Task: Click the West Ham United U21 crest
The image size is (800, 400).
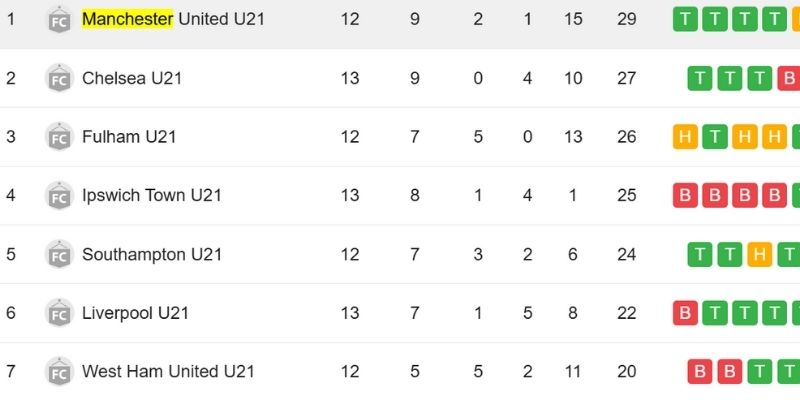Action: coord(59,372)
